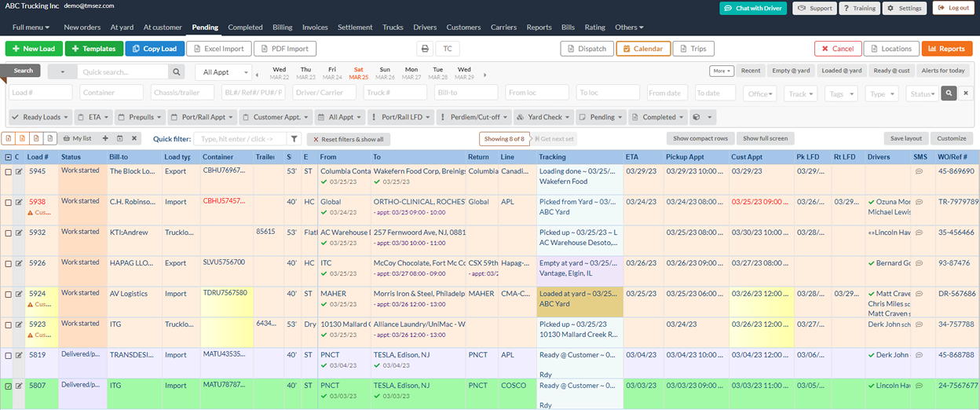Screen dimensions: 980x410
Task: Open the edit icon for load 5945
Action: pyautogui.click(x=19, y=171)
